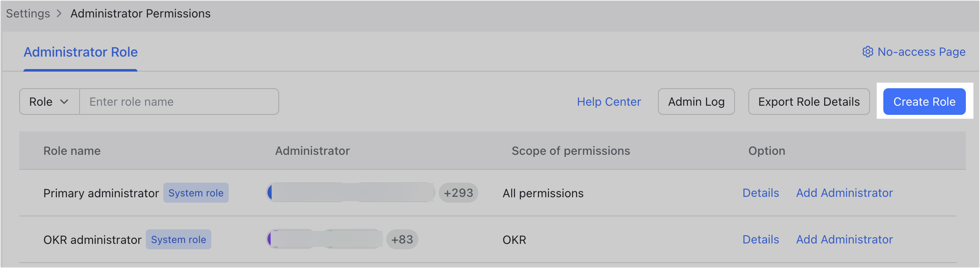Image resolution: width=980 pixels, height=268 pixels.
Task: Click the +83 administrator count badge
Action: [402, 239]
